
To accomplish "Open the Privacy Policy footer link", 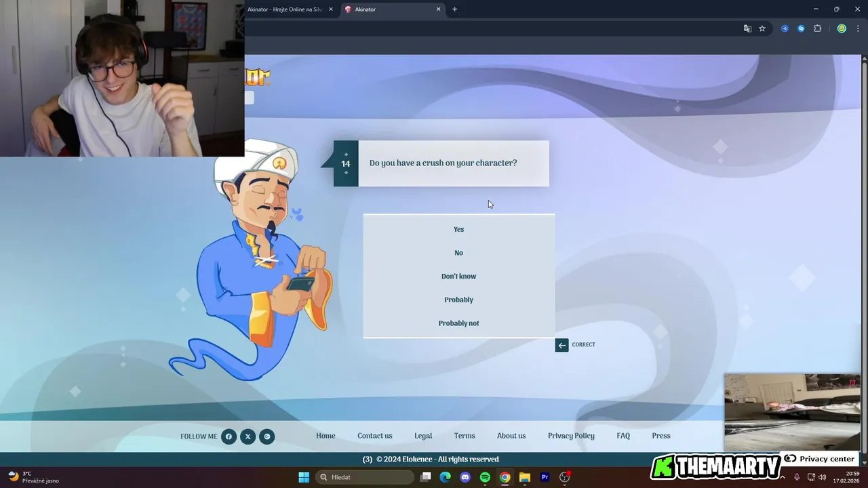I will coord(571,436).
